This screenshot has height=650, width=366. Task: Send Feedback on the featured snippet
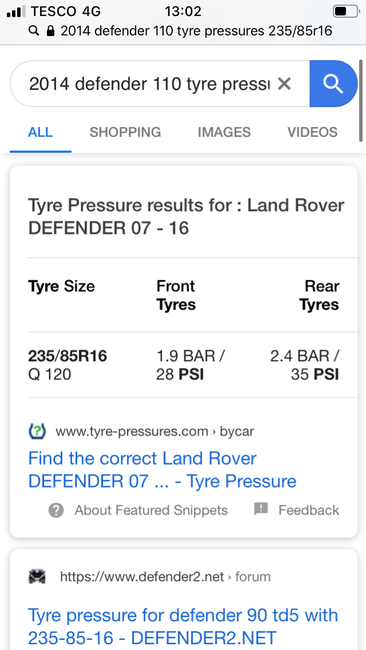(x=309, y=510)
